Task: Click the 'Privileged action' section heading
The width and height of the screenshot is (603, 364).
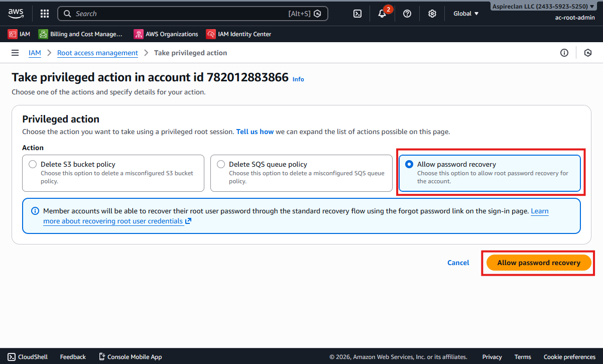Action: (61, 119)
